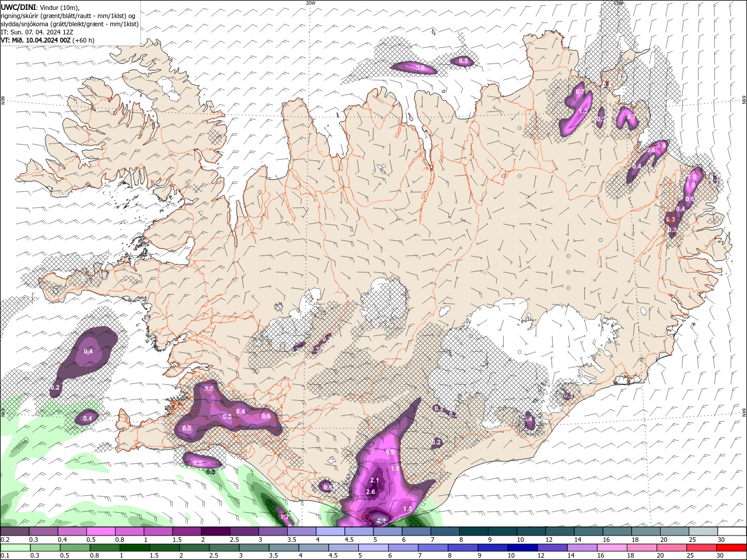The width and height of the screenshot is (747, 560).
Task: Pick upper-row legend swatch starting at 10
Action: click(531, 531)
